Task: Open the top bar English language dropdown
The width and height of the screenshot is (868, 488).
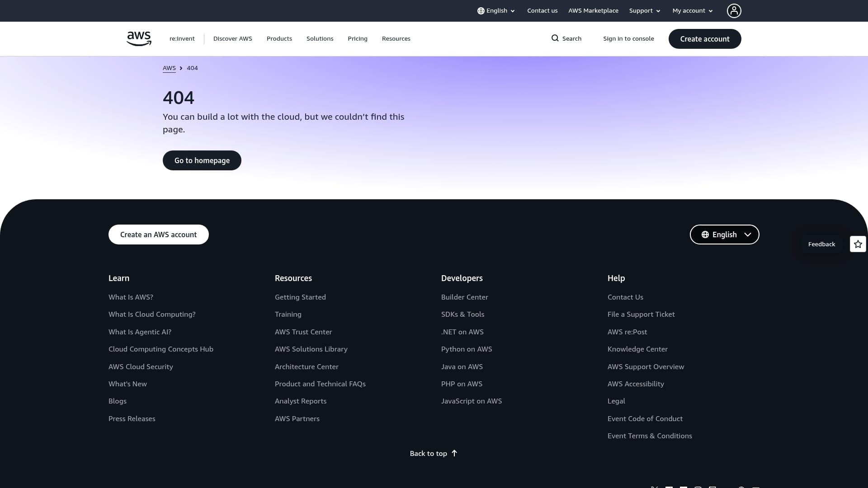Action: click(x=496, y=11)
